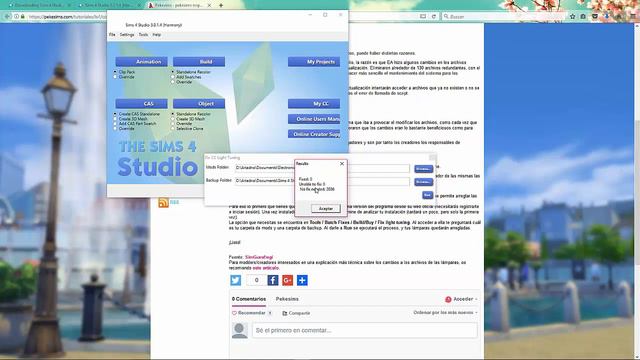Open the Tools menu in Sims 4 Studio
This screenshot has height=360, width=640.
(x=143, y=35)
